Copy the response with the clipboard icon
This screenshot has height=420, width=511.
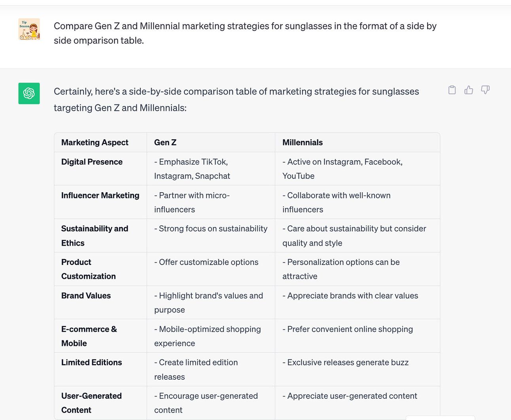click(452, 90)
